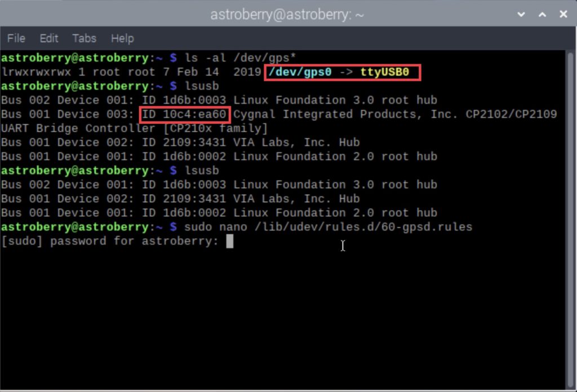Click 'UART Bridge Controller [CP210x family]' line
The height and width of the screenshot is (392, 577).
[x=134, y=128]
